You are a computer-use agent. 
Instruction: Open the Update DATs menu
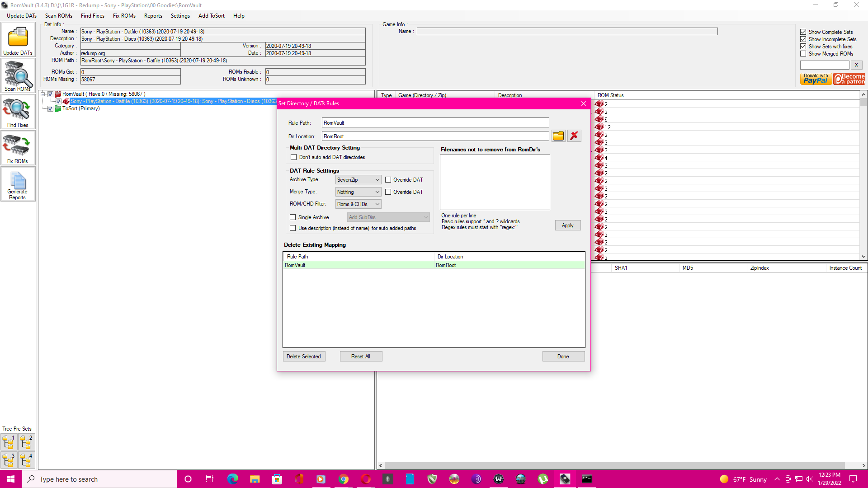[22, 16]
